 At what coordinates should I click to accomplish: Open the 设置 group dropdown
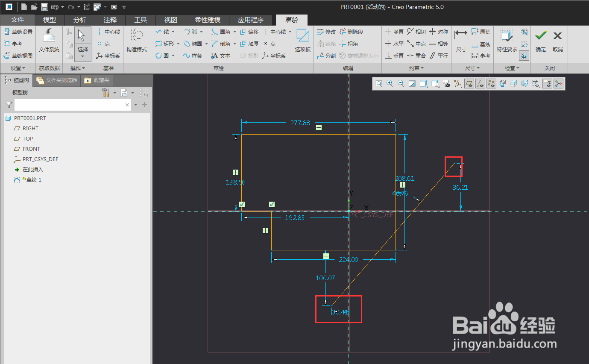coord(18,68)
